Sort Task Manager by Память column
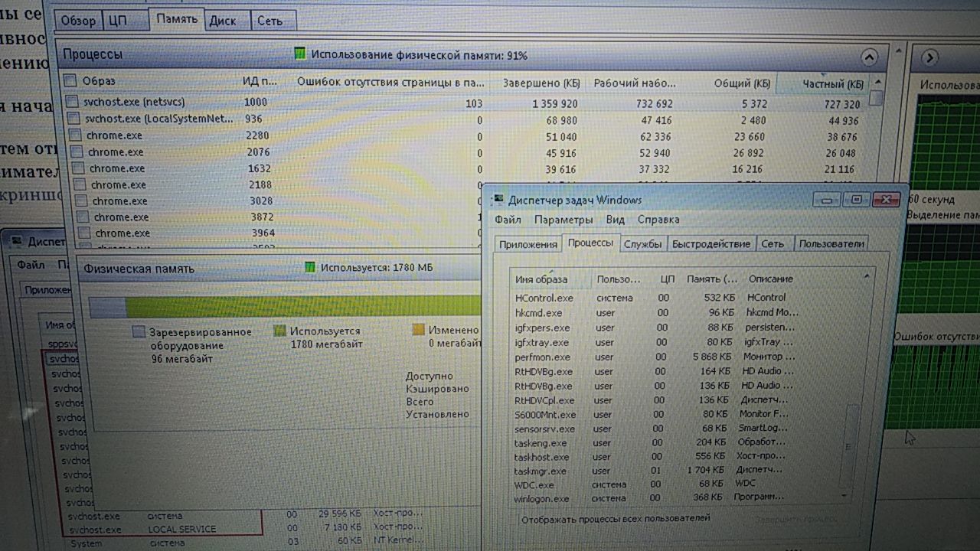 712,279
